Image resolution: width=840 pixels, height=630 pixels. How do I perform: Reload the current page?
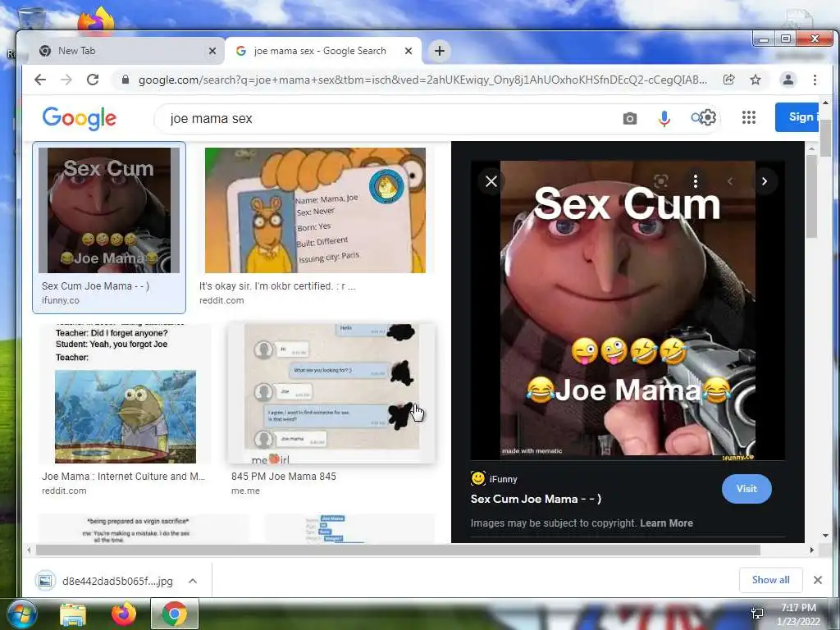point(93,80)
